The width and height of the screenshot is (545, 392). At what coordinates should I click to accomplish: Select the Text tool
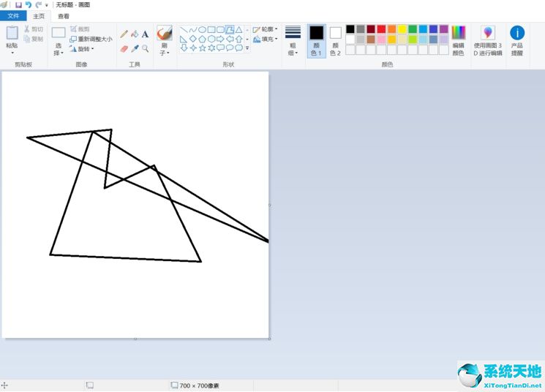(146, 34)
